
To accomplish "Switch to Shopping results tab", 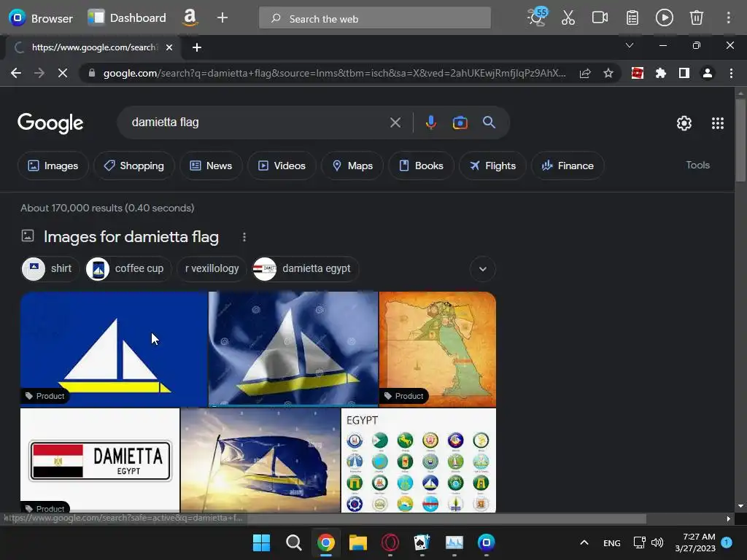I will [134, 166].
